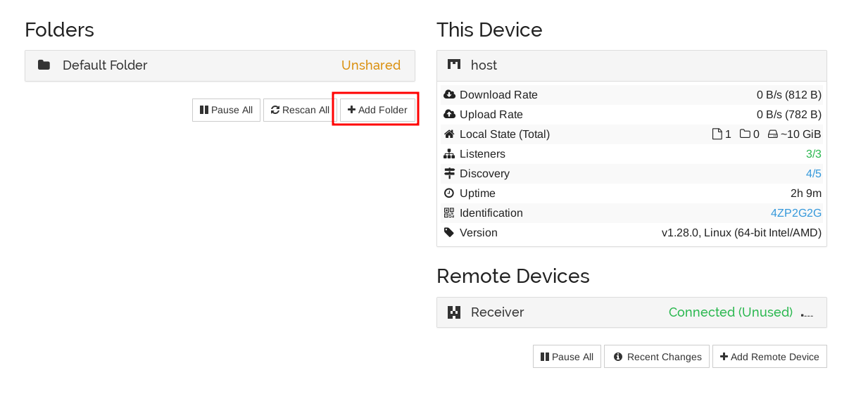
Task: Pause all remote devices
Action: pyautogui.click(x=567, y=357)
